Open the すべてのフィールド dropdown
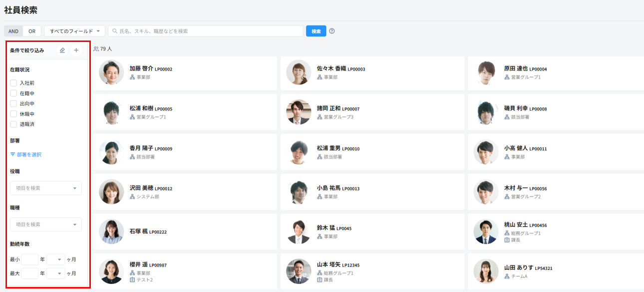Screen dimensions: 644x292 [75, 31]
